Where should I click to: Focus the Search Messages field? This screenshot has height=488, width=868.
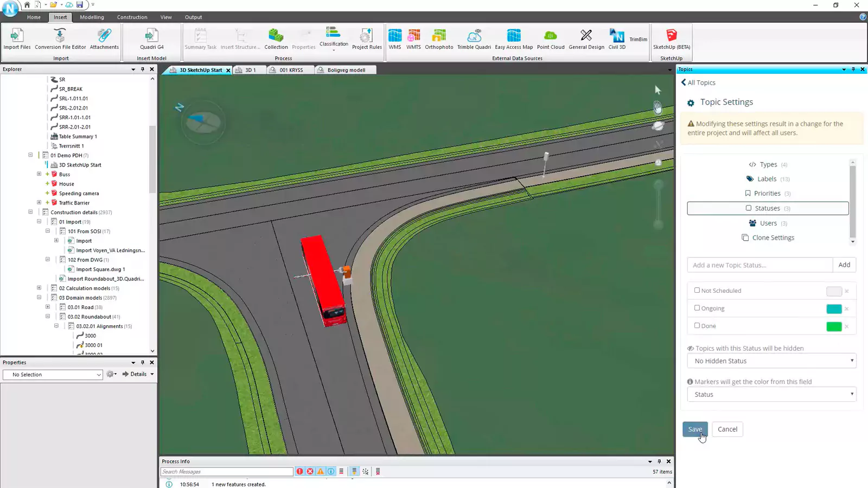(x=227, y=472)
